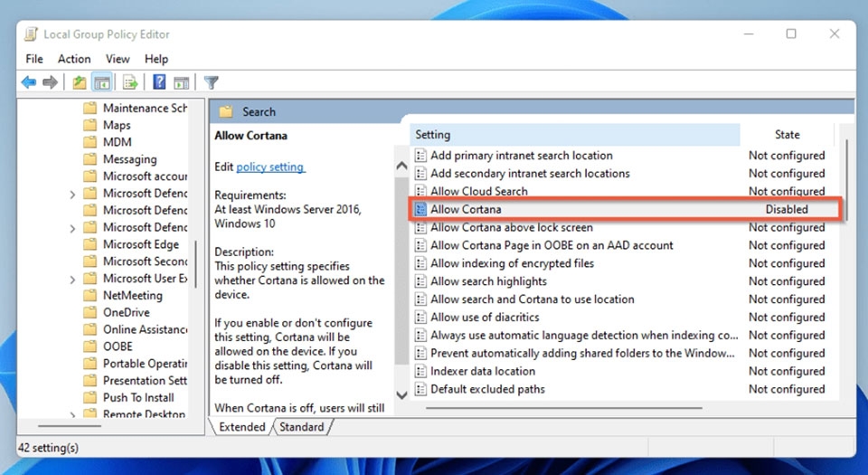This screenshot has width=868, height=475.
Task: Toggle the Show/Hide Action Pane icon
Action: (x=182, y=83)
